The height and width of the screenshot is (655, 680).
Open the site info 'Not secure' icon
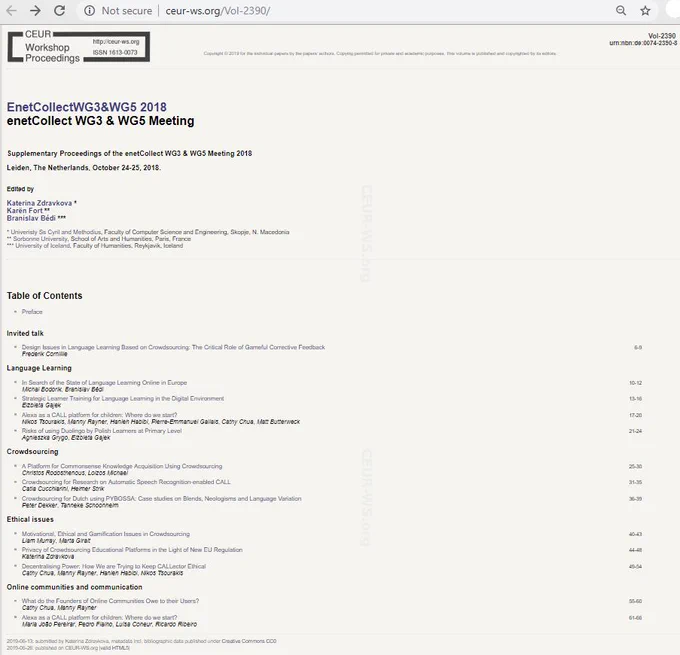(x=89, y=11)
